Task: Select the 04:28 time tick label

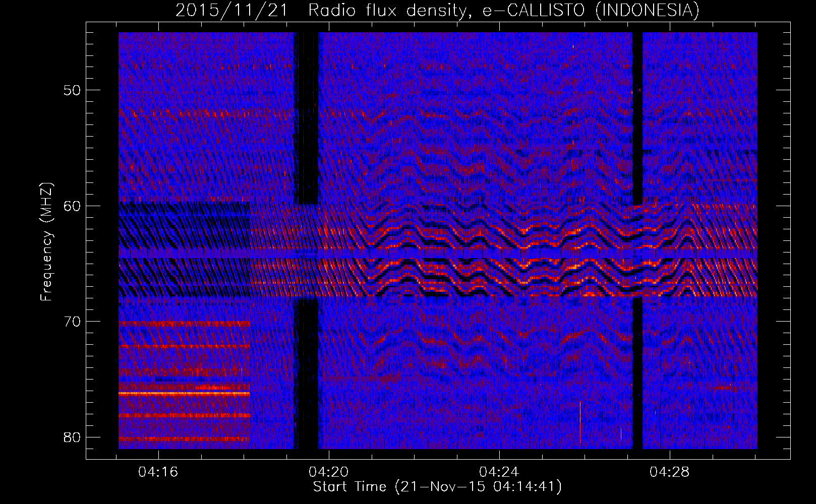Action: 670,472
